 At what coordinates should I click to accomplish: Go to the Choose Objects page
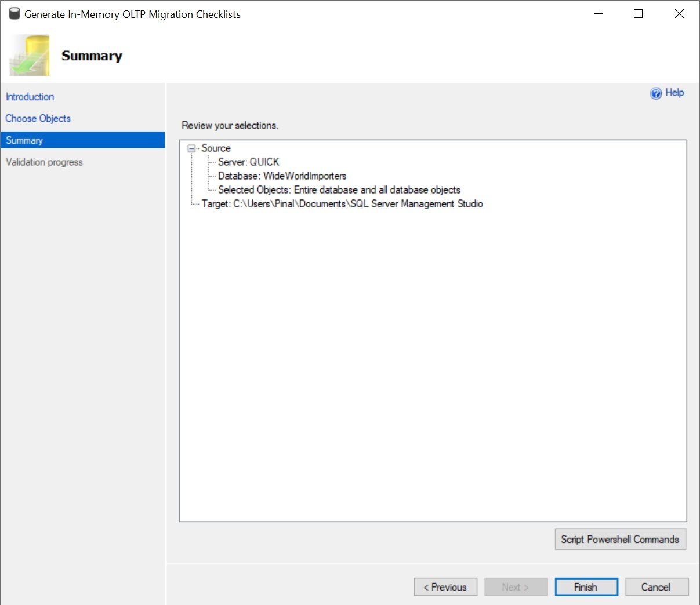[x=38, y=118]
